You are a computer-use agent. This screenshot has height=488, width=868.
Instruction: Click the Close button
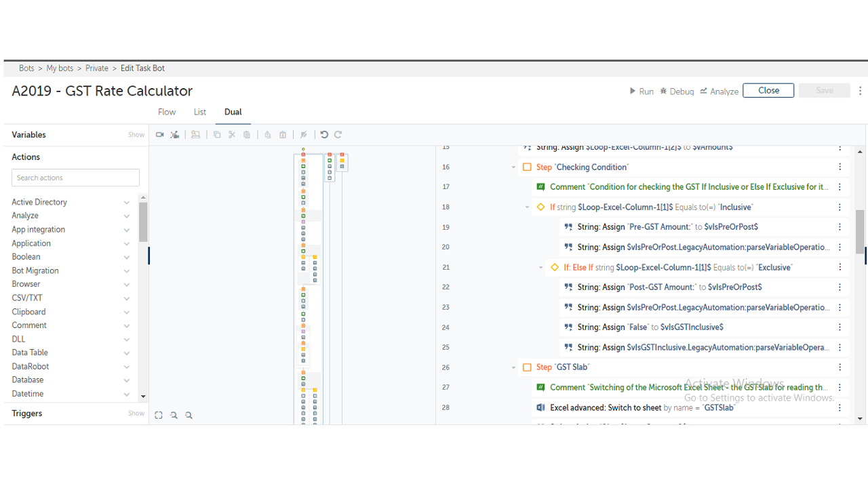[768, 91]
